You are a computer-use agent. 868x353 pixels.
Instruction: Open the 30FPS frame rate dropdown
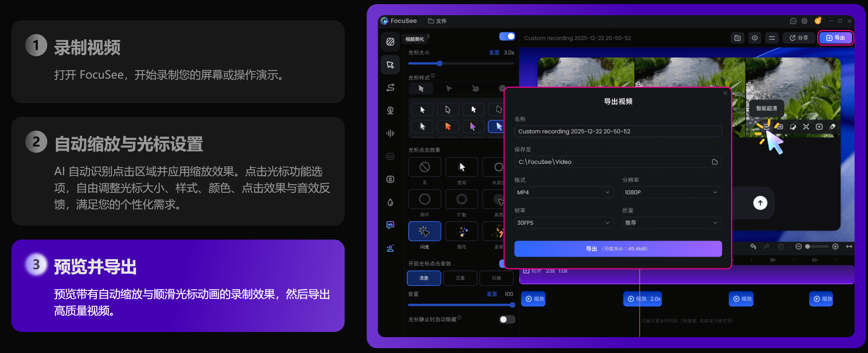[x=563, y=223]
